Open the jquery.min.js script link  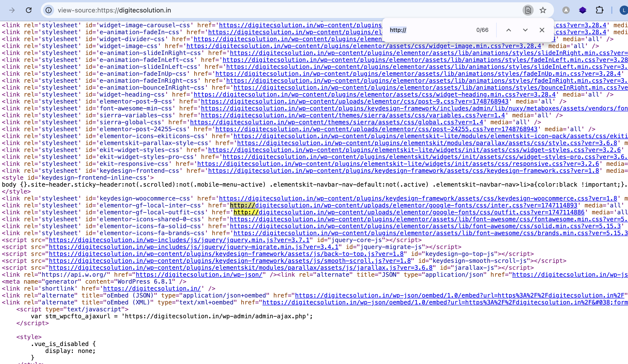[x=179, y=240]
